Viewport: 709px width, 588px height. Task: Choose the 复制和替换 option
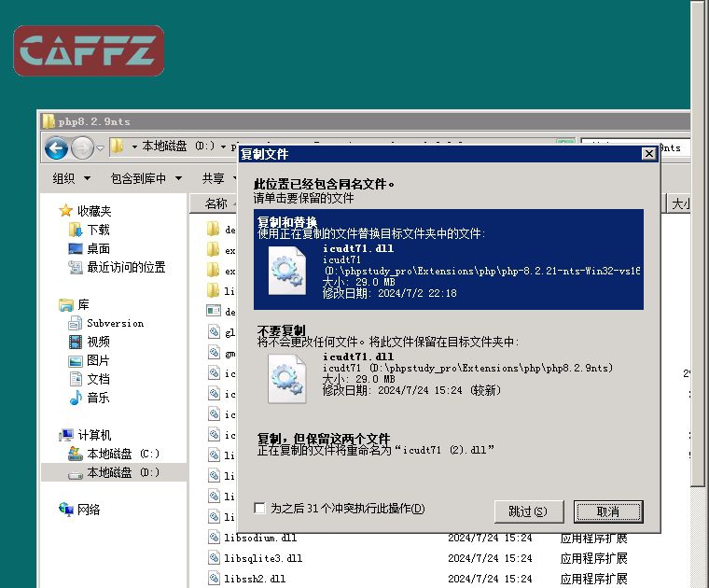tap(449, 259)
